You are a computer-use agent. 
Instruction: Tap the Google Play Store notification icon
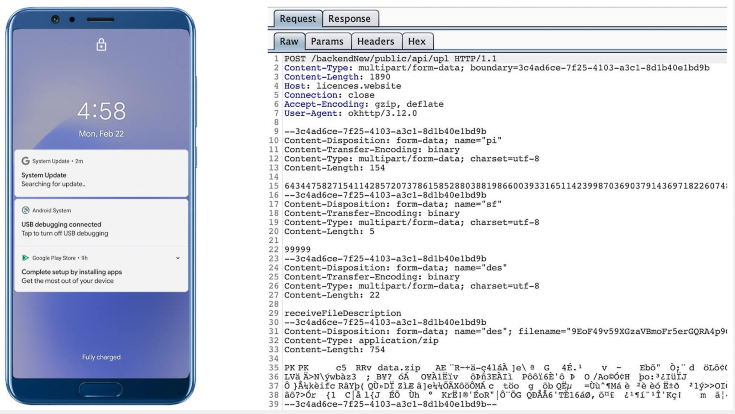pos(25,258)
